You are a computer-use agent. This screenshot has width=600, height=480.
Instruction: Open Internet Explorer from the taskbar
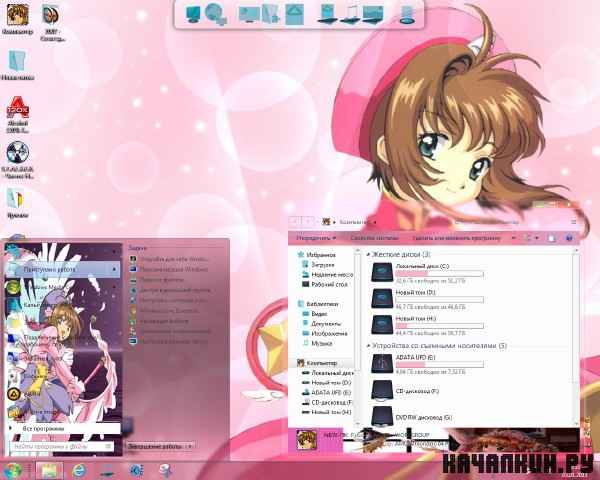pyautogui.click(x=79, y=470)
